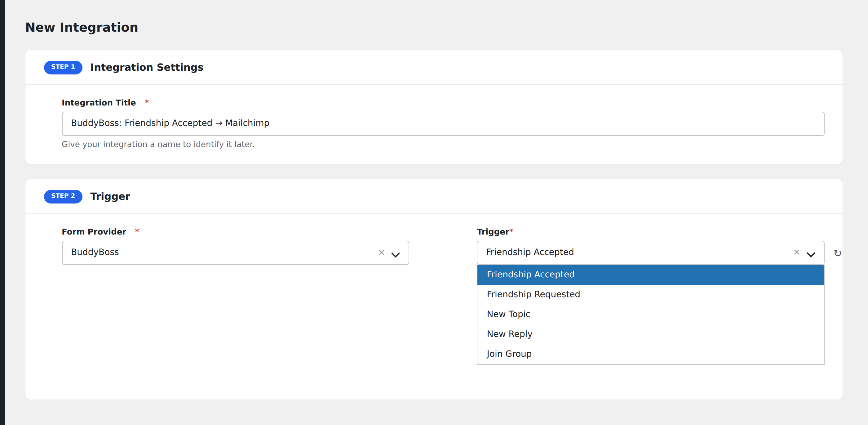Clear the BuddyBoss form provider selection

coord(381,252)
